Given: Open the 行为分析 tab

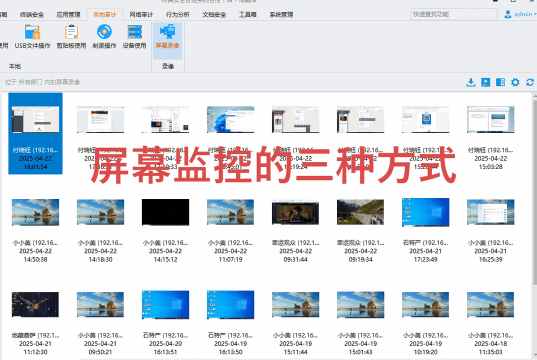Looking at the screenshot, I should tap(177, 14).
